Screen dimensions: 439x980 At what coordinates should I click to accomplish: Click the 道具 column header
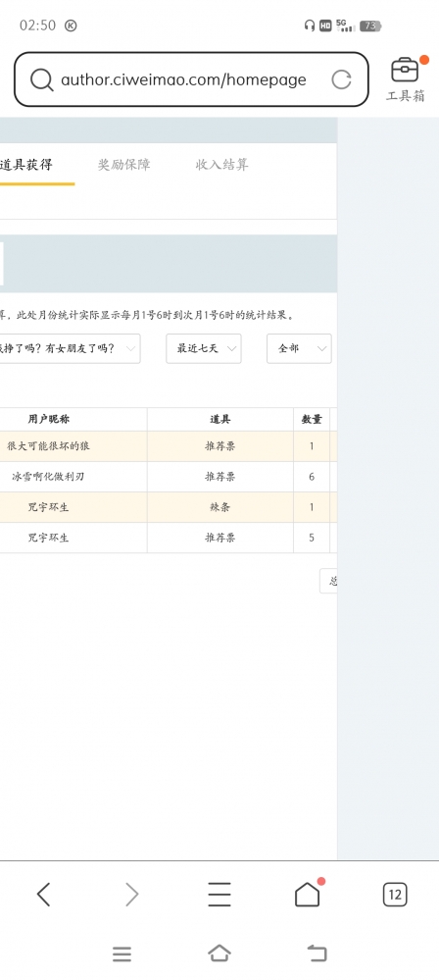pos(220,420)
